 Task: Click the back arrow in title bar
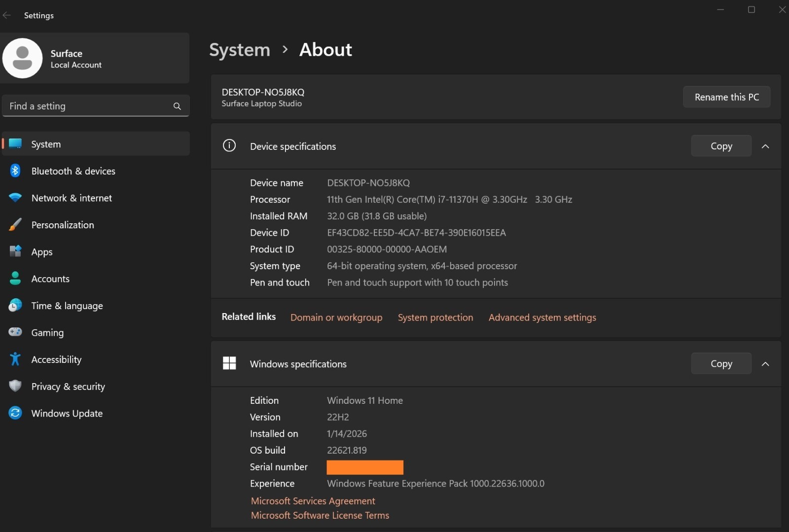pos(7,15)
